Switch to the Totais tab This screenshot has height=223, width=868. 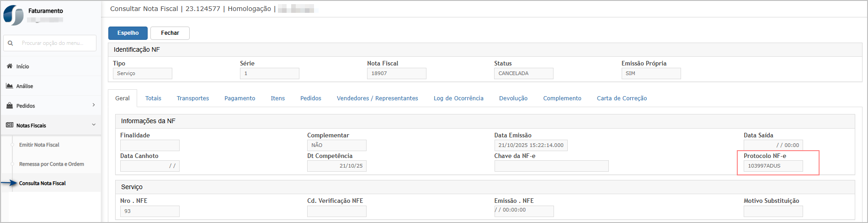[x=153, y=98]
